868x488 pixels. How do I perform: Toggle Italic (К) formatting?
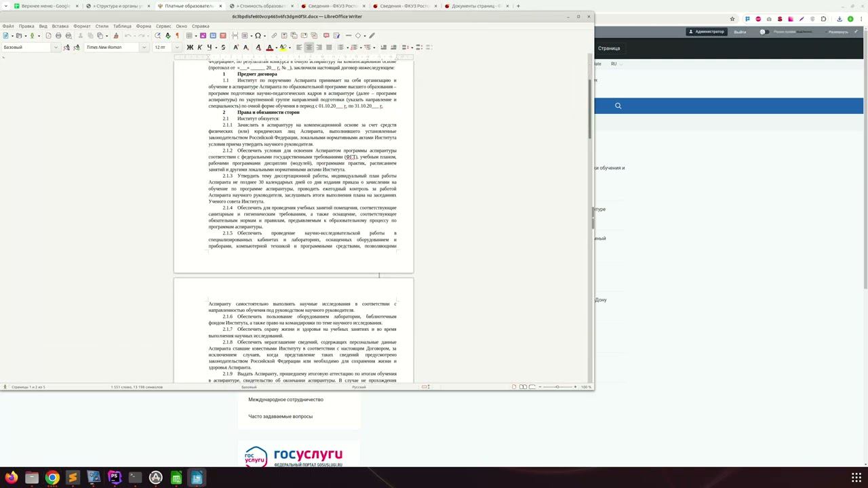(200, 47)
